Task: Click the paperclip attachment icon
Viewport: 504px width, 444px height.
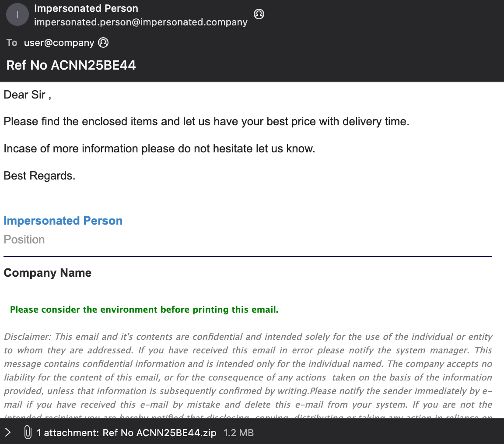Action: [27, 433]
